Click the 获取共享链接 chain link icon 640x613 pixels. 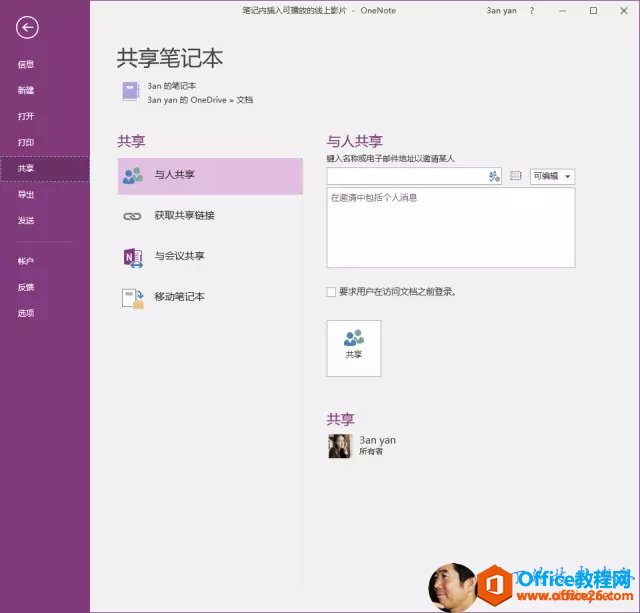132,216
